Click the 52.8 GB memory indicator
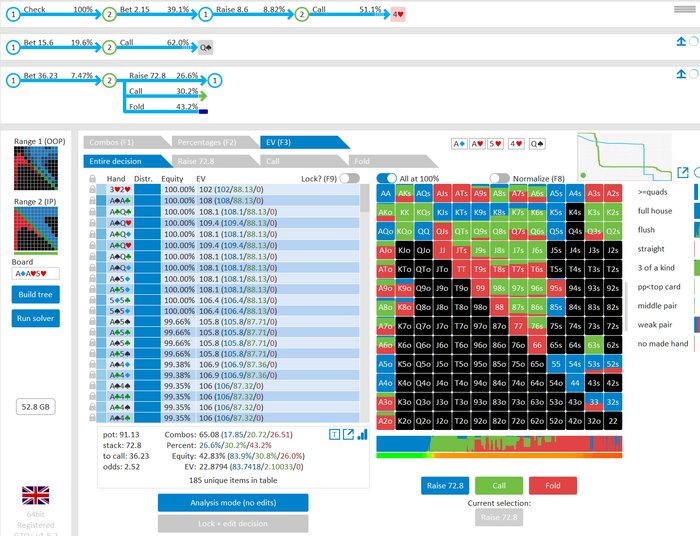This screenshot has height=536, width=700. point(36,407)
